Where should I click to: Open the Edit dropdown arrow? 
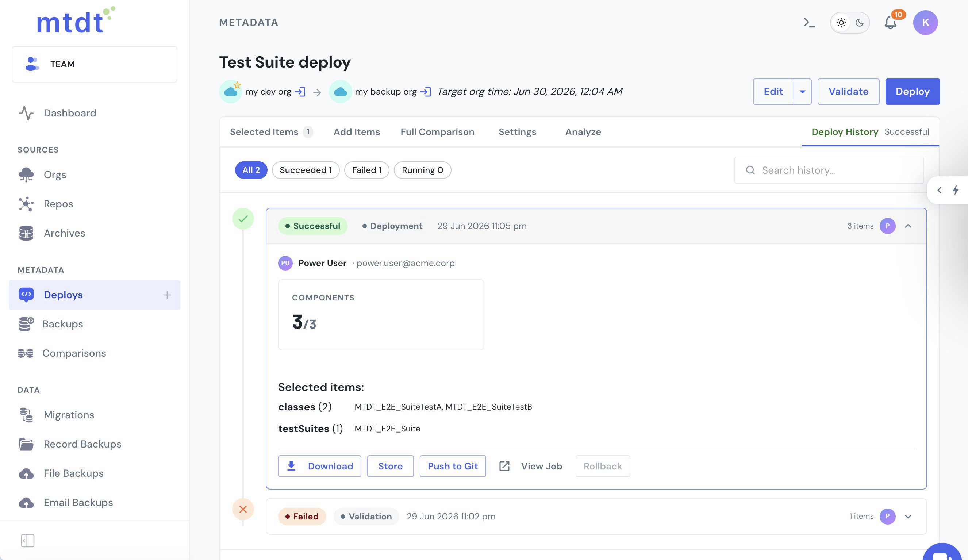pos(802,91)
